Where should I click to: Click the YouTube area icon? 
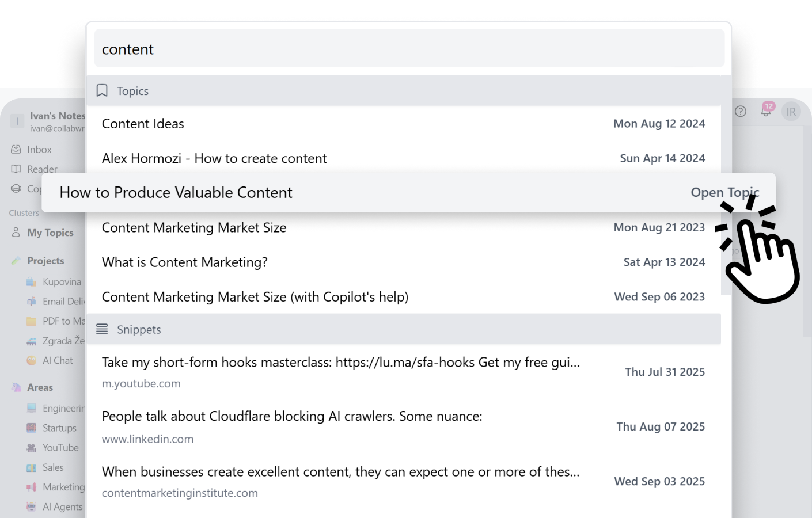coord(32,448)
